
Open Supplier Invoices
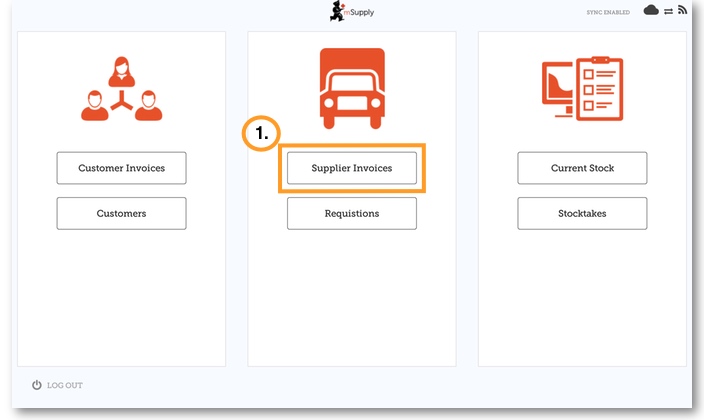coord(352,168)
